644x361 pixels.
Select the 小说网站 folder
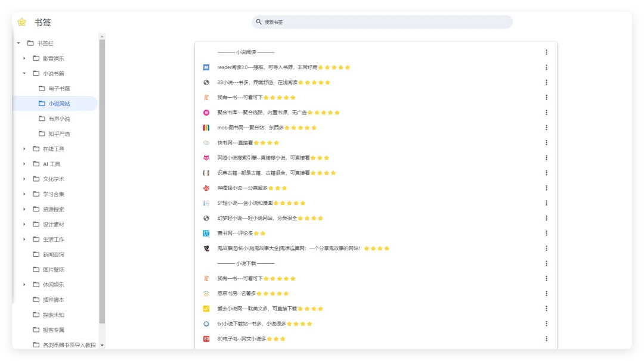[55, 104]
